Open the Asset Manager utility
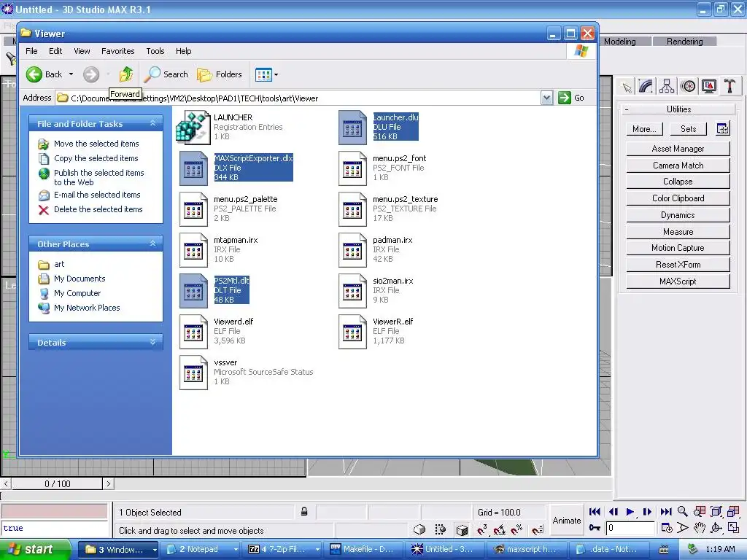The image size is (747, 560). (x=678, y=149)
